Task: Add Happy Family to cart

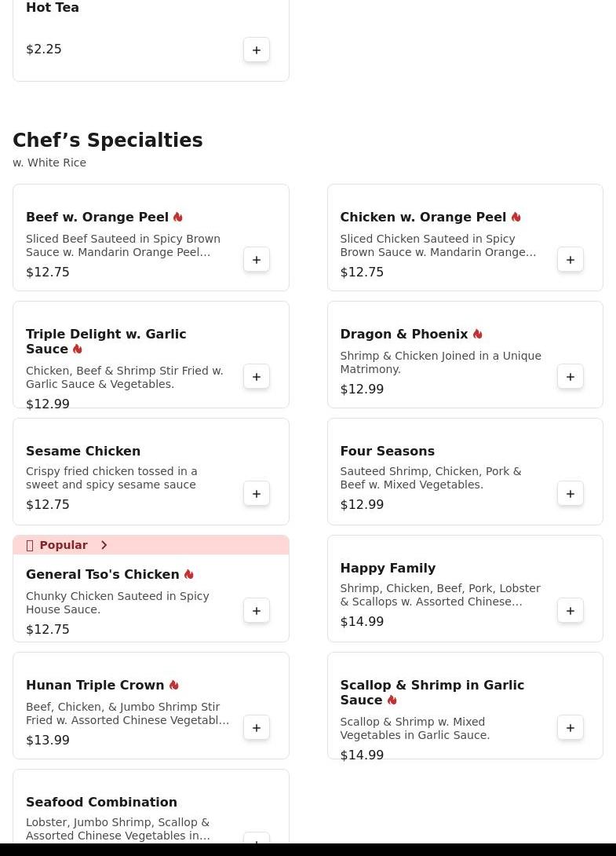Action: pyautogui.click(x=570, y=610)
